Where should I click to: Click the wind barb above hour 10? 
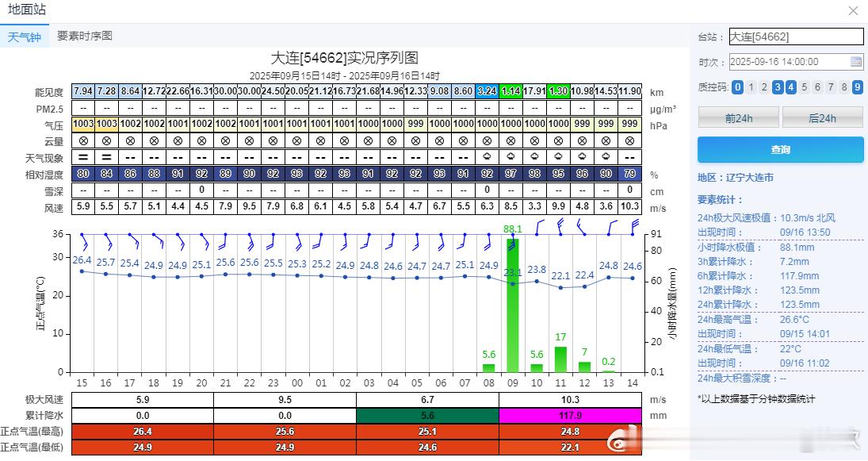point(539,227)
